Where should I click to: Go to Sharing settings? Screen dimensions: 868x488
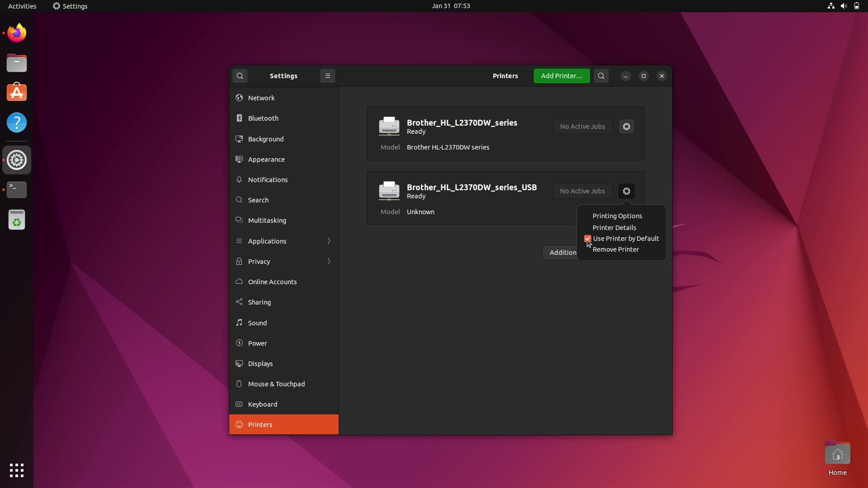[284, 302]
